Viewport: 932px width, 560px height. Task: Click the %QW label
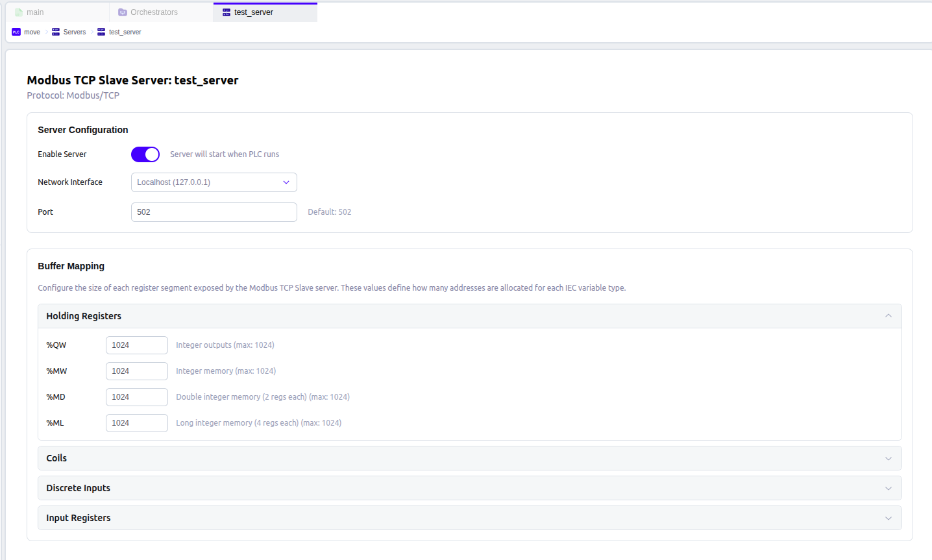point(56,345)
